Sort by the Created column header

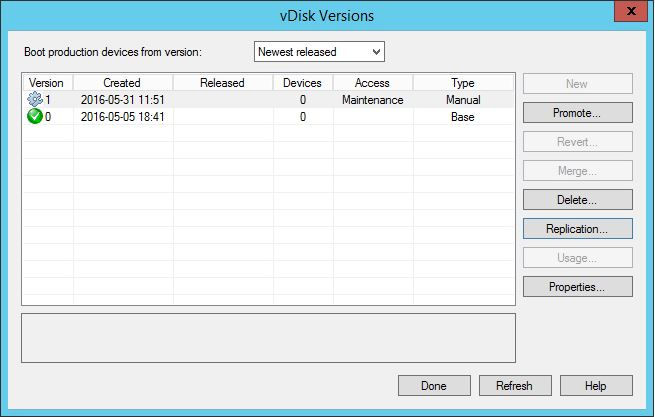point(123,83)
